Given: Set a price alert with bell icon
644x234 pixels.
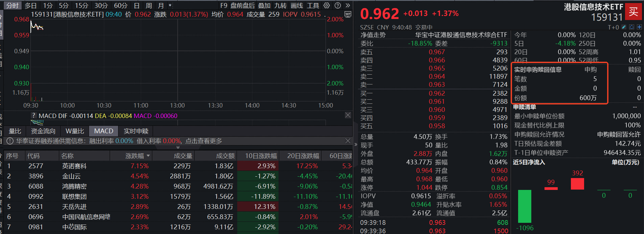Looking at the screenshot, I should click(x=631, y=27).
